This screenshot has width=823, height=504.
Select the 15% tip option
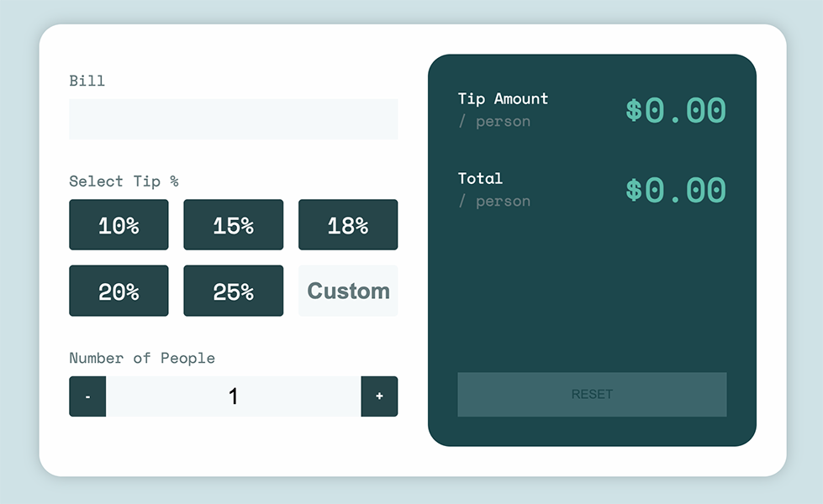tap(233, 224)
